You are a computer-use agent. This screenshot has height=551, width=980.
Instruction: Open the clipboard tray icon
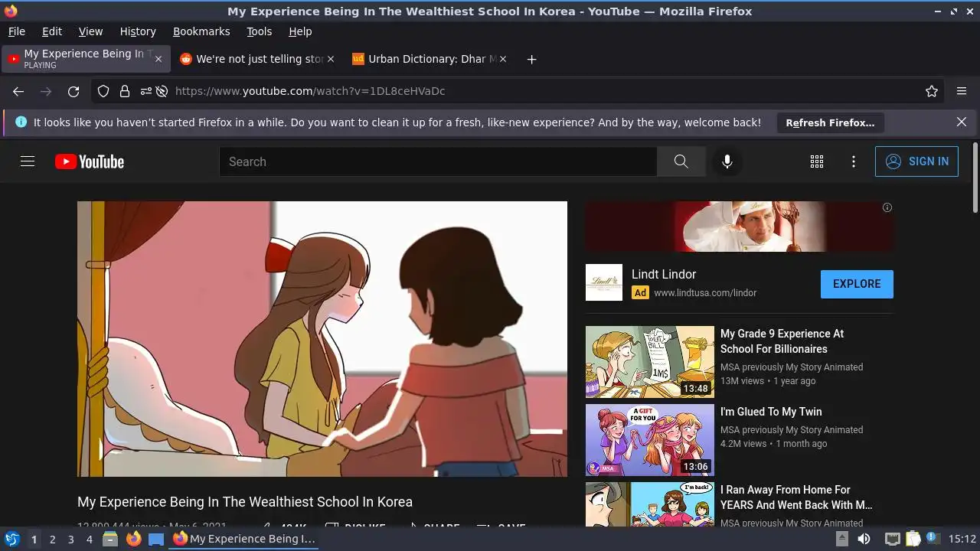913,539
